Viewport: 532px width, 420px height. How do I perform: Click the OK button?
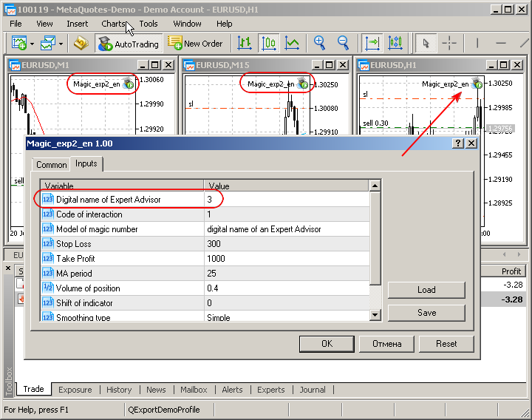coord(327,344)
